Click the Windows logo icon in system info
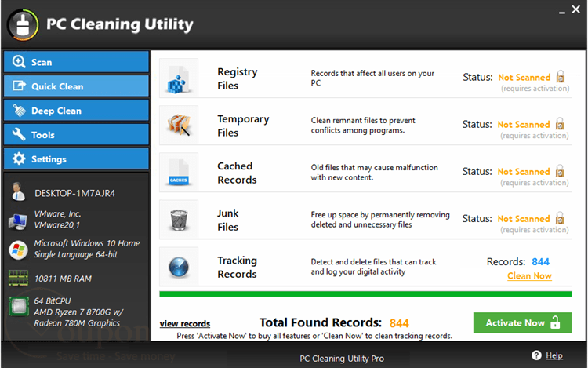The image size is (588, 368). pyautogui.click(x=18, y=250)
